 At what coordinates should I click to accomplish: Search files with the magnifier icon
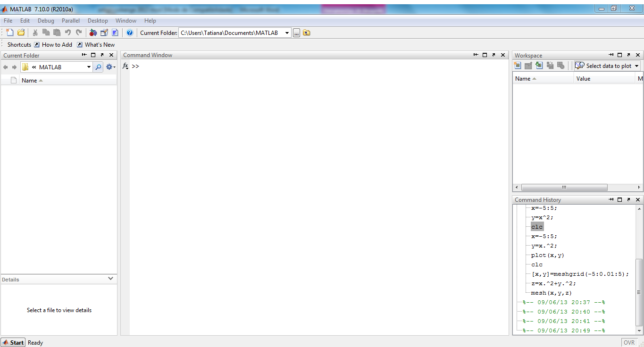point(98,67)
